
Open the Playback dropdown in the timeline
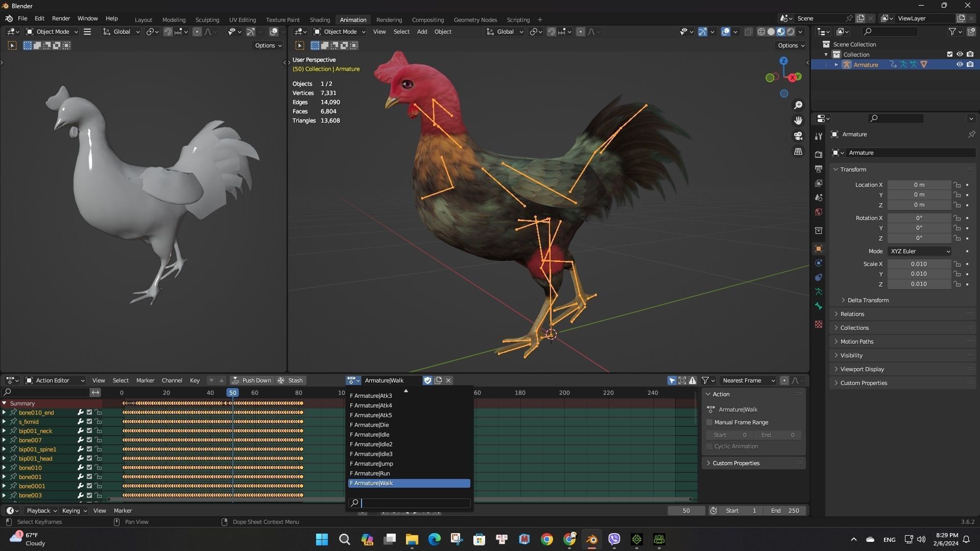coord(42,511)
